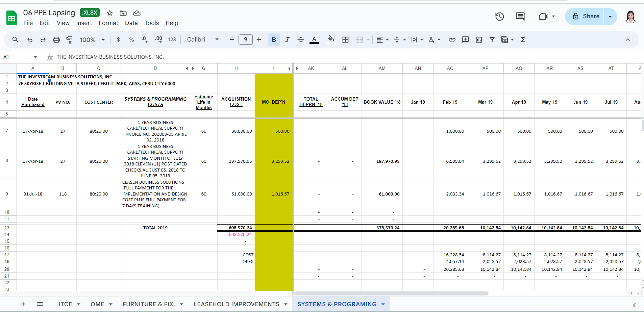Click the print icon in toolbar
Viewport: 644px width, 312px height.
56,40
